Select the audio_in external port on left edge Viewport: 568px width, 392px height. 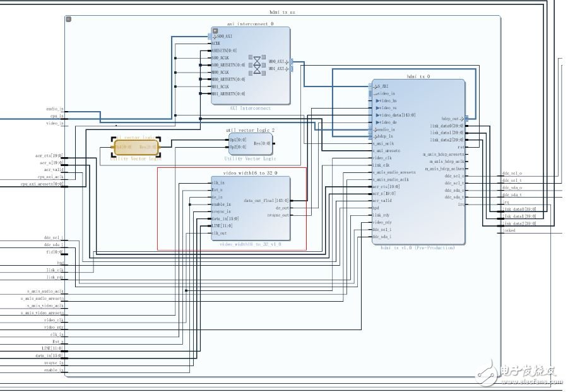[55, 109]
